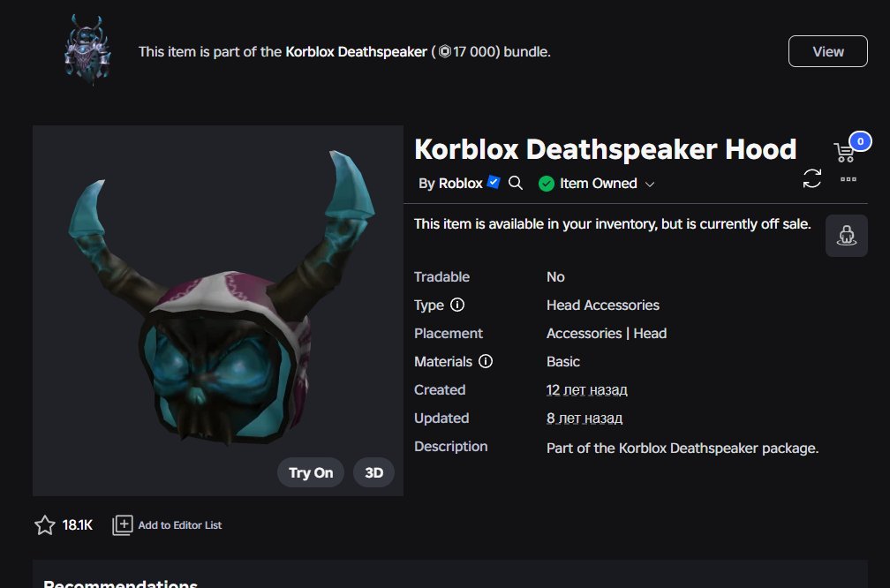The height and width of the screenshot is (588, 890).
Task: Click the View bundle button
Action: 827,51
